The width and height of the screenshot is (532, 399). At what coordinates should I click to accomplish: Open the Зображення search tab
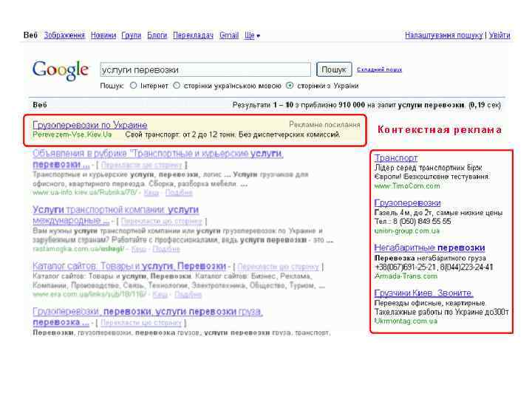click(x=64, y=35)
